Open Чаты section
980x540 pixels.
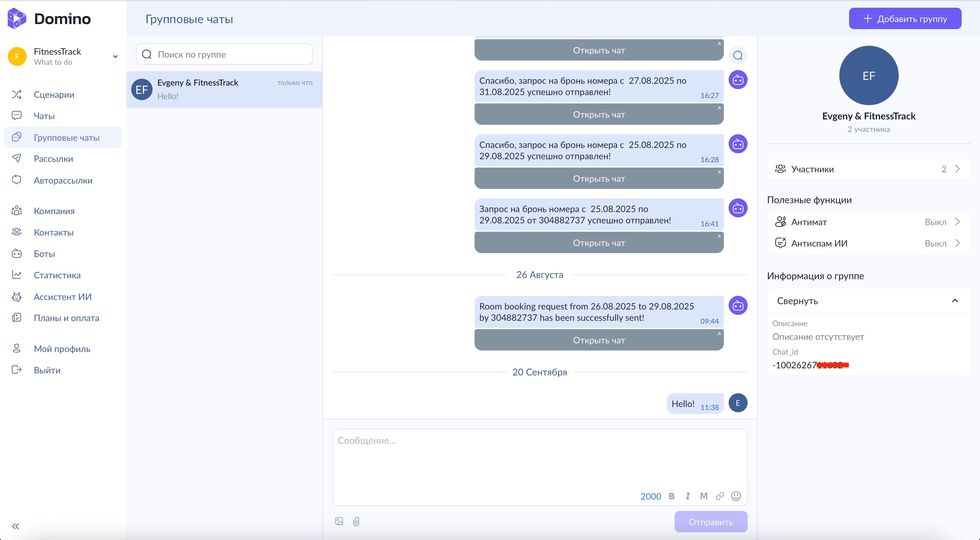[63, 116]
